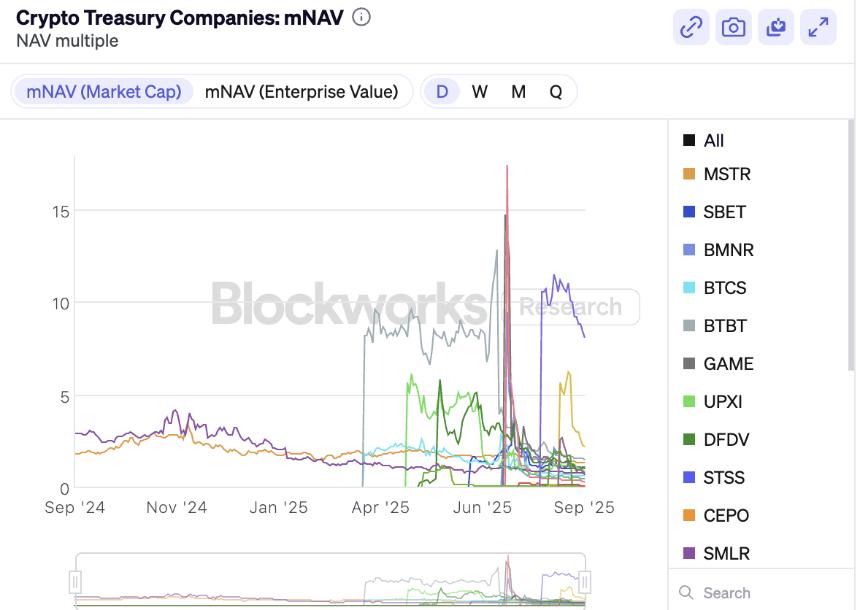860x610 pixels.
Task: Select the mNAV (Market Cap) tab
Action: coord(104,92)
